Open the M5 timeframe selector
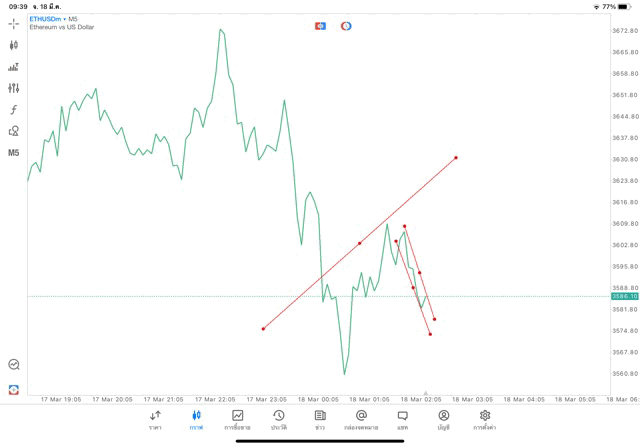Image resolution: width=640 pixels, height=447 pixels. (x=13, y=153)
